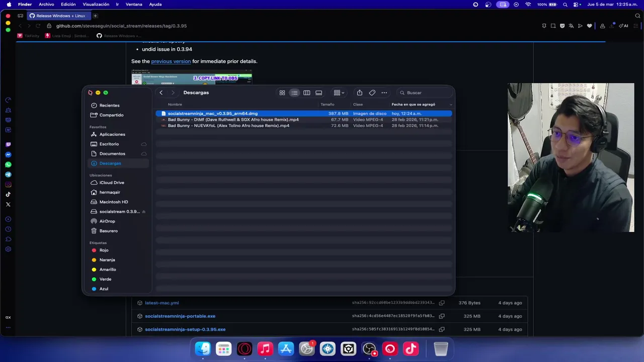Switch Finder to list view
644x362 pixels.
click(x=294, y=93)
